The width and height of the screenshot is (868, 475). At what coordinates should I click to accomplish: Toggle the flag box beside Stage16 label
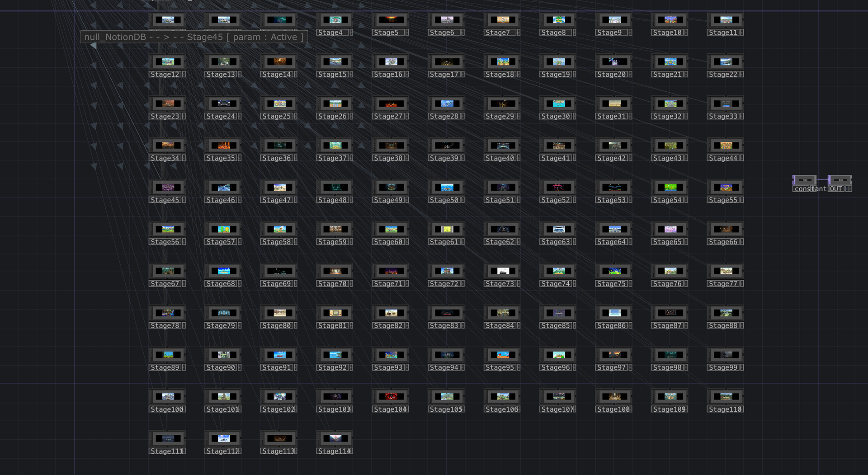(407, 75)
